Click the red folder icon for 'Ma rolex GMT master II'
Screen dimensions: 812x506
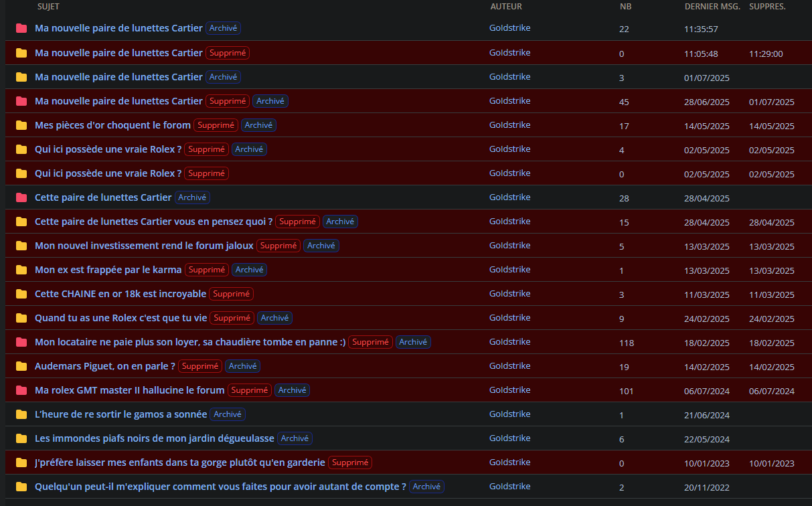[x=21, y=390]
